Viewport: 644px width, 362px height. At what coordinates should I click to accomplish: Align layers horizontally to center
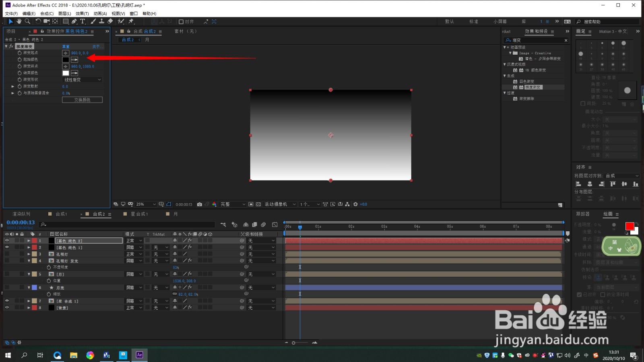(590, 184)
